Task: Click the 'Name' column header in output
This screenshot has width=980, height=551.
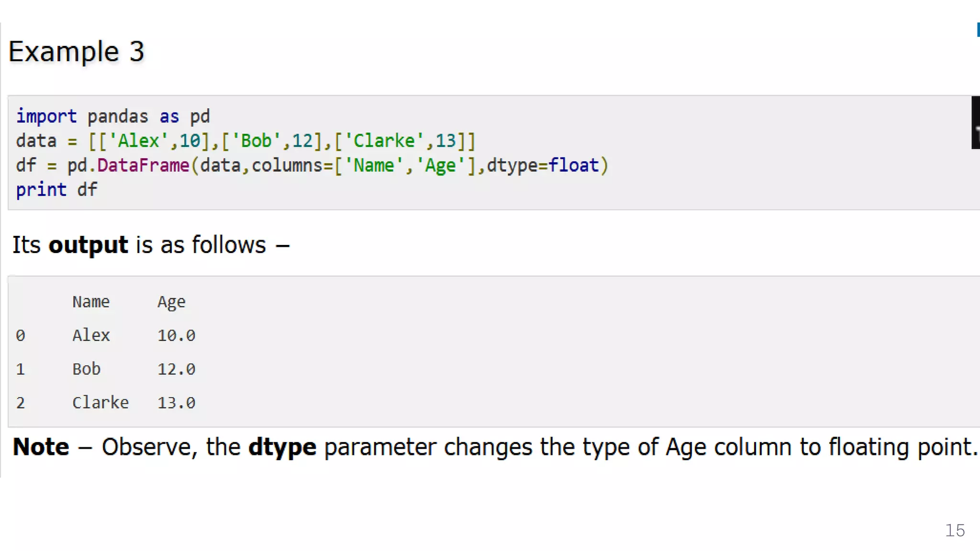Action: 91,302
